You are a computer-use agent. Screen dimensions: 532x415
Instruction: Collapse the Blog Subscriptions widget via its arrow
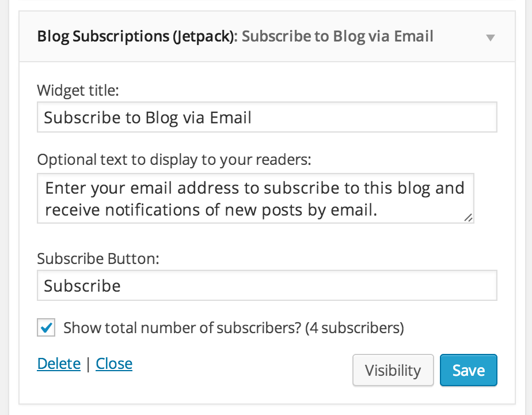coord(490,36)
